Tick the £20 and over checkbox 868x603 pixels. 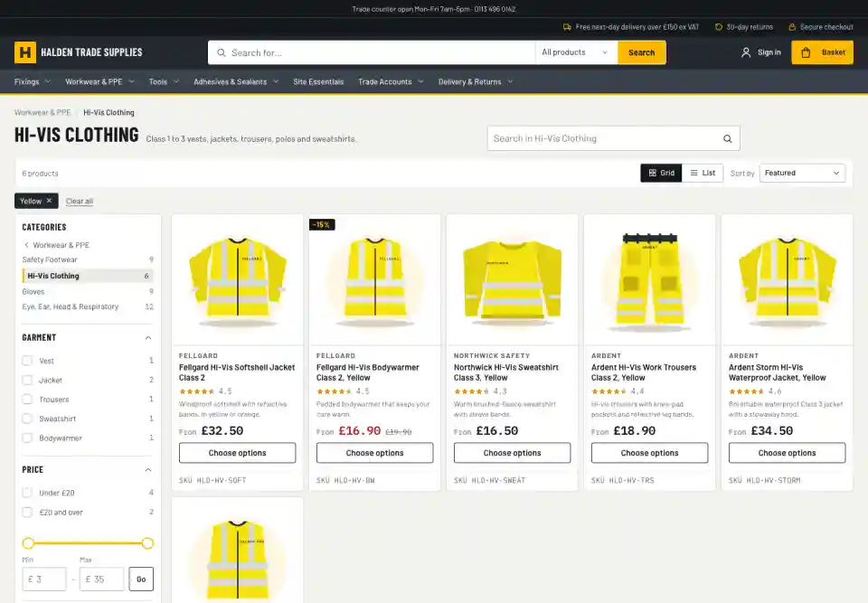[x=27, y=513]
